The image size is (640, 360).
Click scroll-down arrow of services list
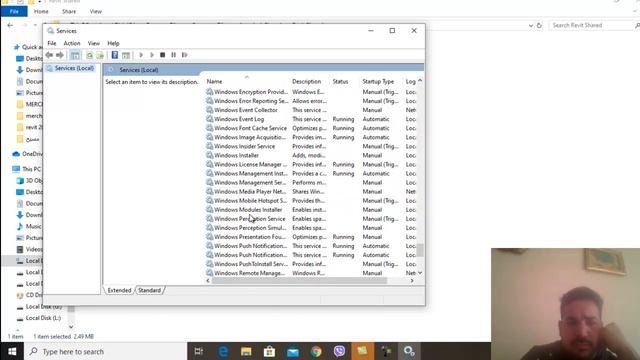[x=420, y=273]
